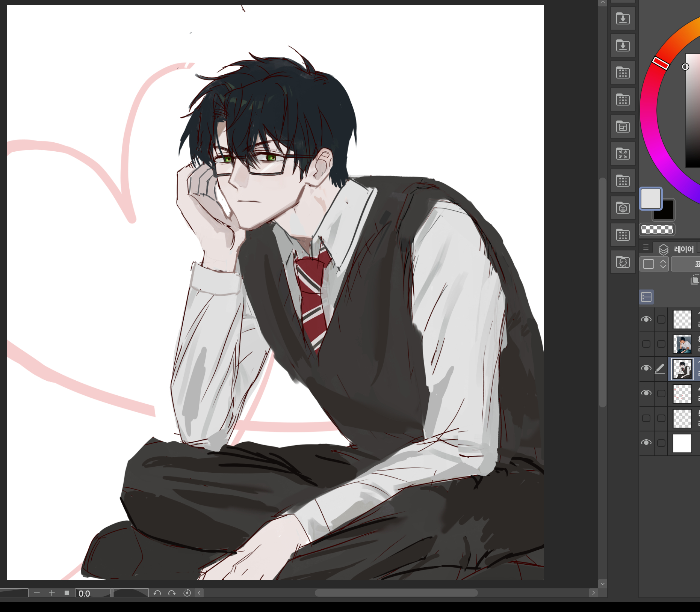
Task: Open the frame layout materials folder icon
Action: tap(623, 127)
